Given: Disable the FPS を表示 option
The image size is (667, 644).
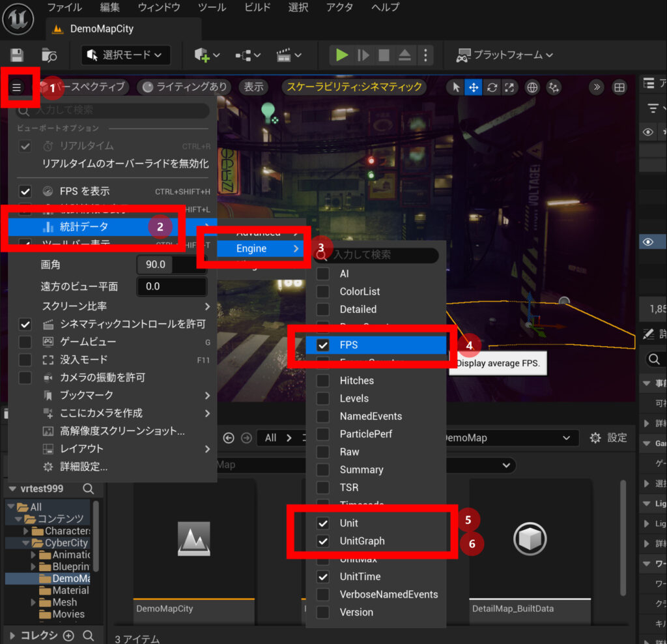Looking at the screenshot, I should click(x=25, y=191).
